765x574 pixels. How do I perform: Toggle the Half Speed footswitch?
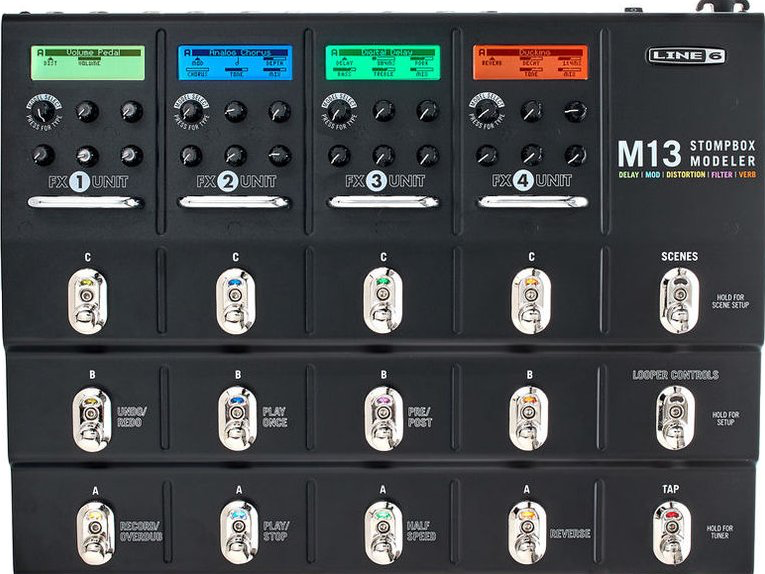[383, 532]
